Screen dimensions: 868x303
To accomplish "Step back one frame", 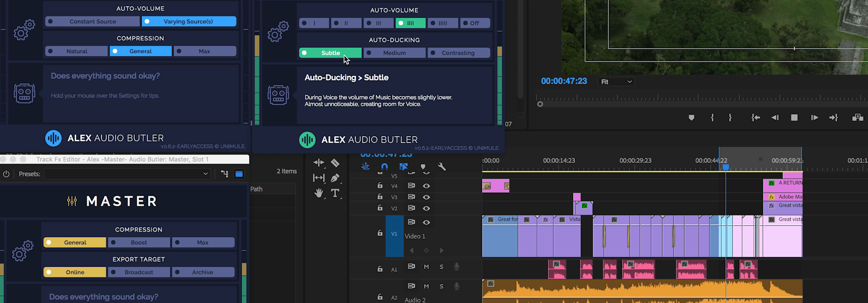I will click(775, 118).
